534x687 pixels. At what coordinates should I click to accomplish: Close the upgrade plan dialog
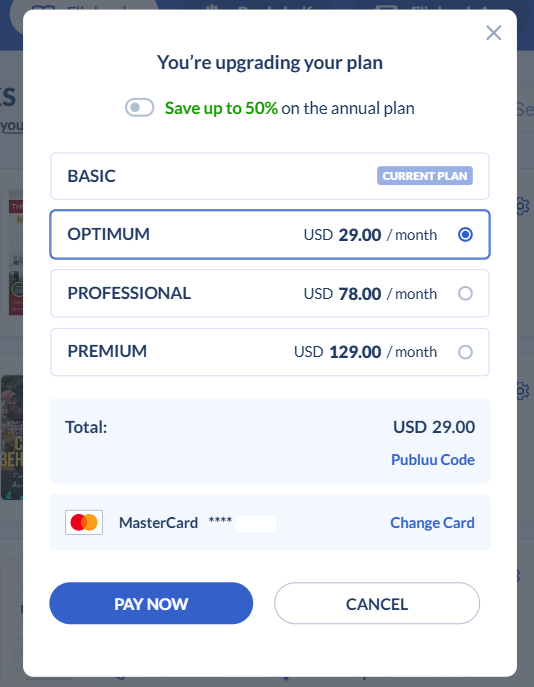[493, 33]
